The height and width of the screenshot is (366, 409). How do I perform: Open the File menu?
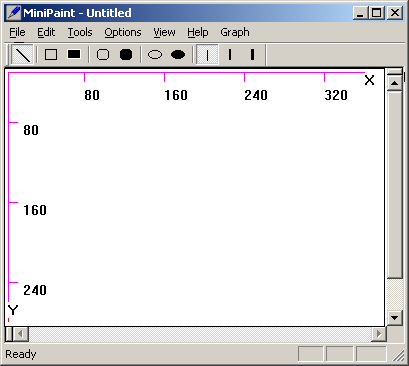pos(17,32)
